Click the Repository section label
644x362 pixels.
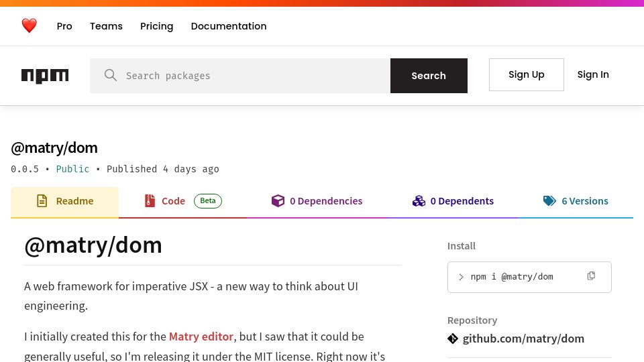tap(472, 320)
